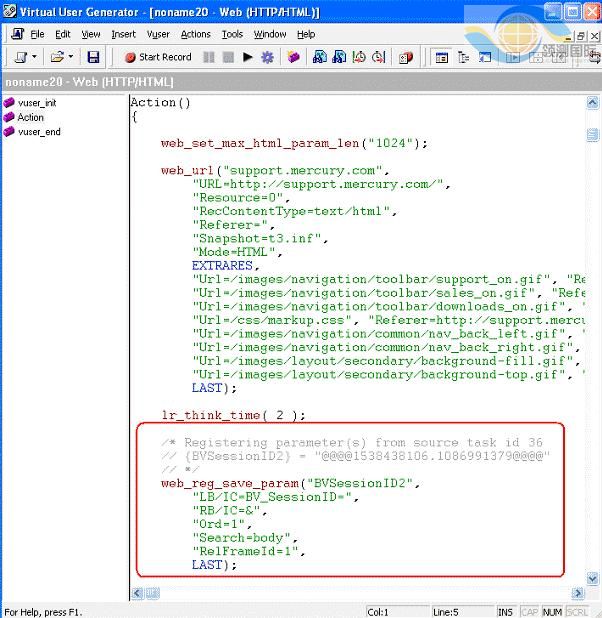602x618 pixels.
Task: Click the second red clock icon
Action: point(378,58)
